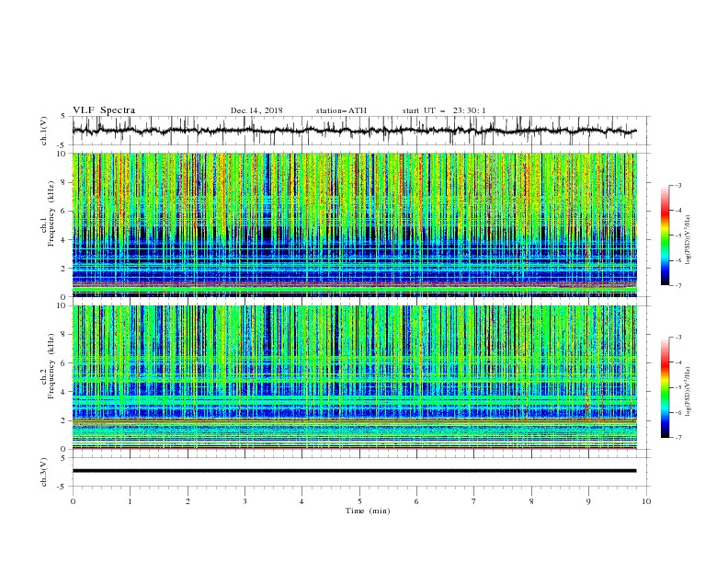Click the "2" tick on the time axis
728x563 pixels.
tap(188, 501)
